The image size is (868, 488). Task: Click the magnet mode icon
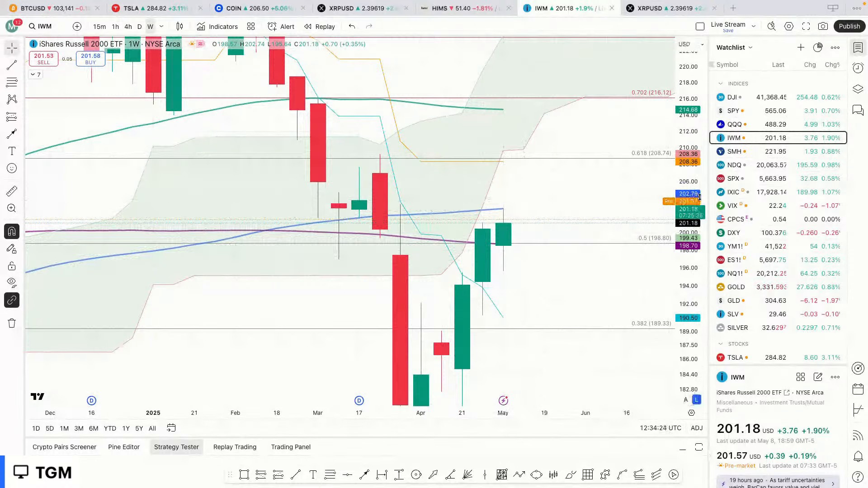12,232
